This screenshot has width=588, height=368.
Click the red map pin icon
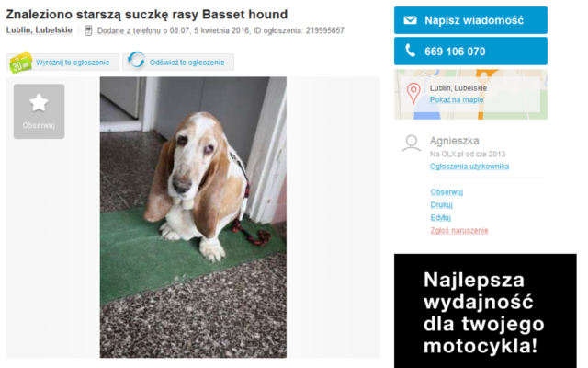click(x=413, y=93)
